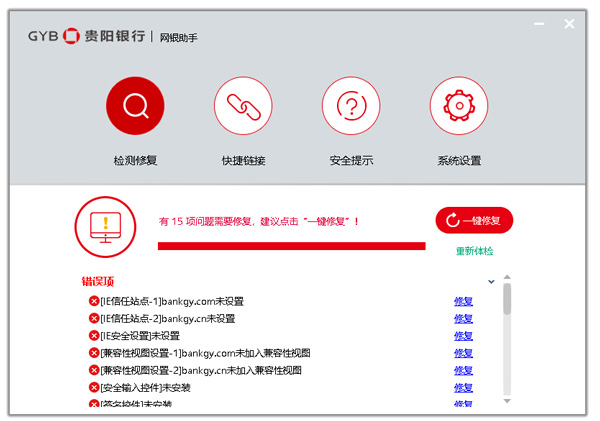This screenshot has width=600, height=421.
Task: Click the 重新体检 green link
Action: click(x=474, y=251)
